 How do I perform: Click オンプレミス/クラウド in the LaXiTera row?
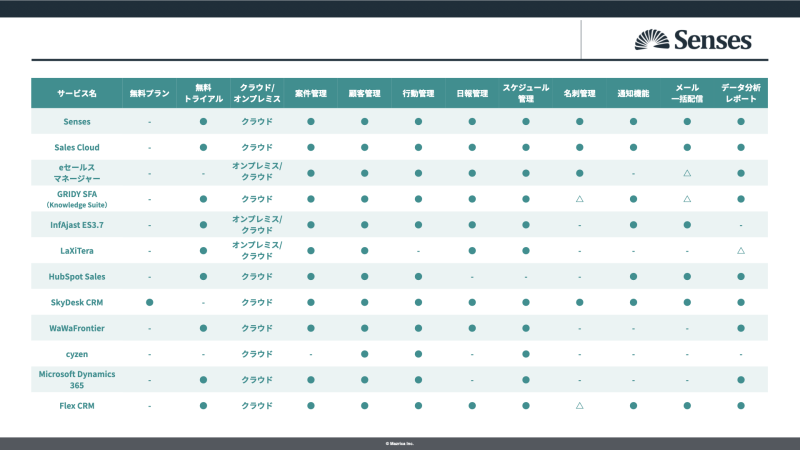tap(257, 251)
